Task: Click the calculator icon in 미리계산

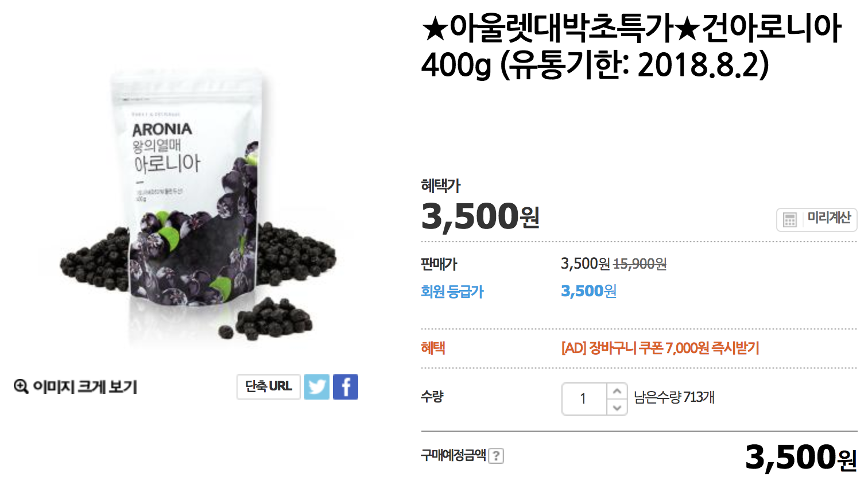Action: pos(790,220)
